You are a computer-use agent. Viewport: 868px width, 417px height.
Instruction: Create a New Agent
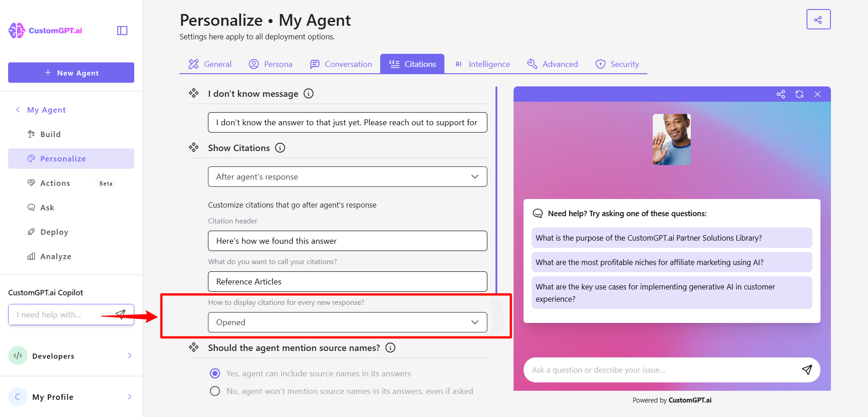pos(71,72)
